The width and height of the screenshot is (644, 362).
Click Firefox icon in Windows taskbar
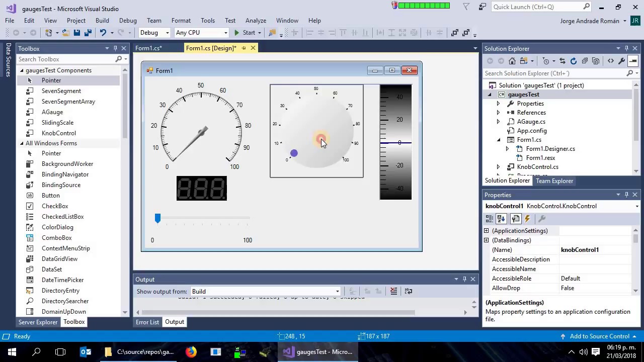point(191,352)
